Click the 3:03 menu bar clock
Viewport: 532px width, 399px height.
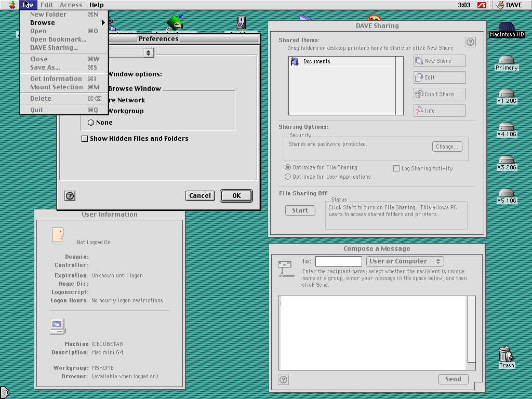pos(464,5)
